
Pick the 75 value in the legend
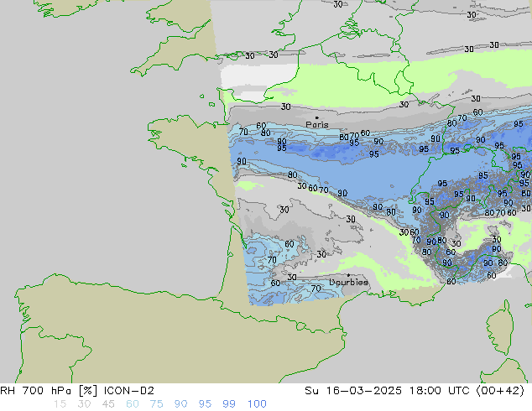pos(156,404)
